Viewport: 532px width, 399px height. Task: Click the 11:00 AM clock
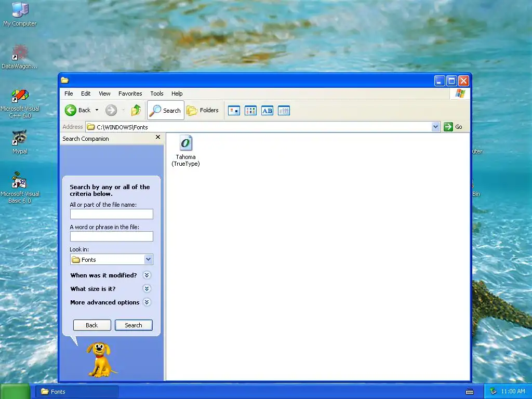point(513,392)
